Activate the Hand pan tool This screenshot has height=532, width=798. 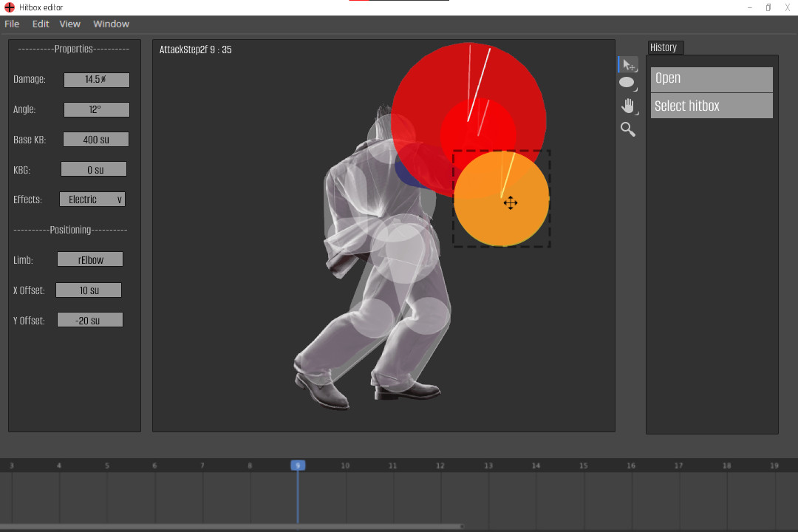click(627, 106)
